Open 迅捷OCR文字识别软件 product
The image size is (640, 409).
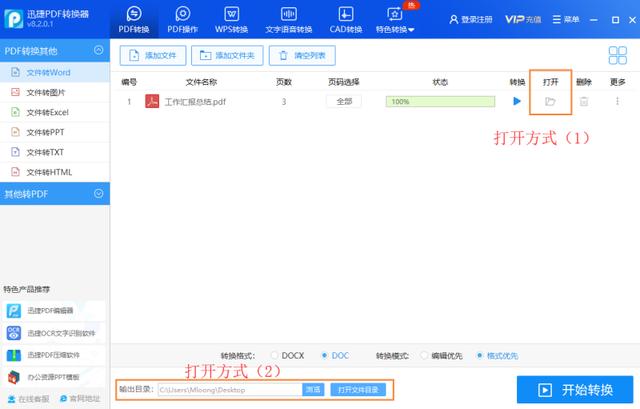tap(53, 333)
